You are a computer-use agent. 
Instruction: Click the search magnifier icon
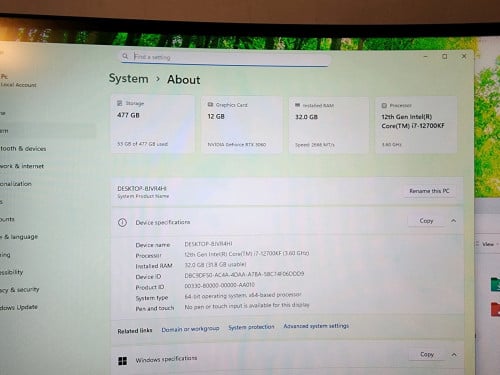point(125,56)
